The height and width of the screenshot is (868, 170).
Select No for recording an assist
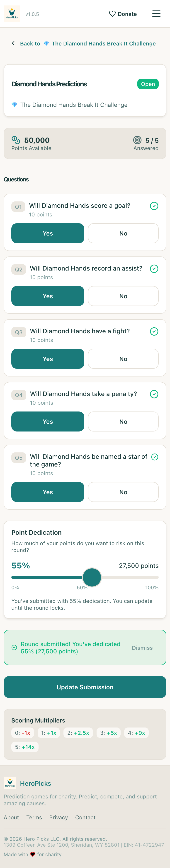coord(123,296)
